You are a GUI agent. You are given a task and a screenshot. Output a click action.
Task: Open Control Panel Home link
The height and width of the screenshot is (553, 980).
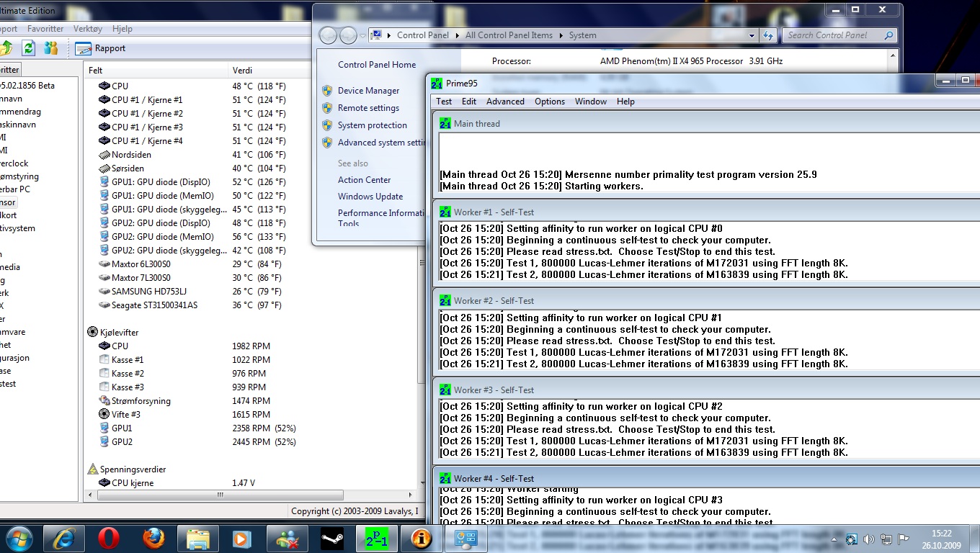(x=377, y=65)
